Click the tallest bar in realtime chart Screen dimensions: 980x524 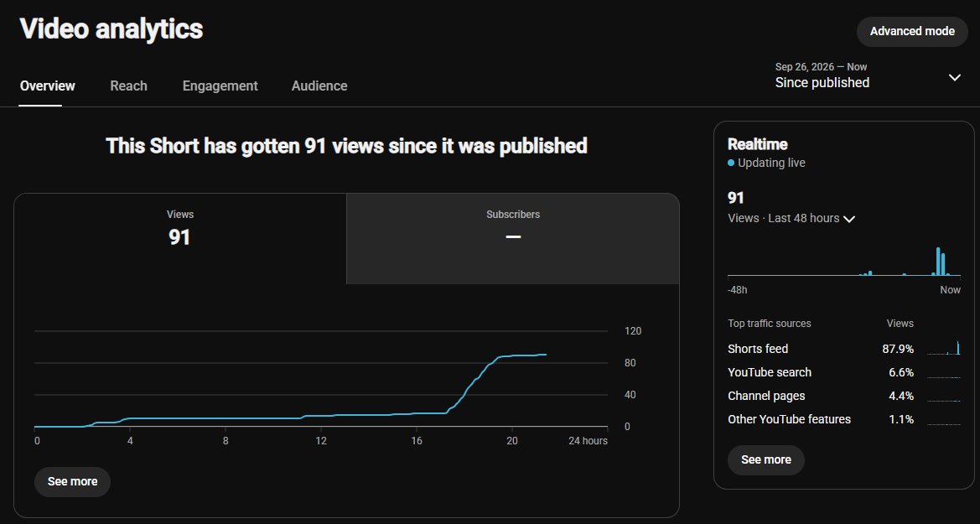click(938, 262)
